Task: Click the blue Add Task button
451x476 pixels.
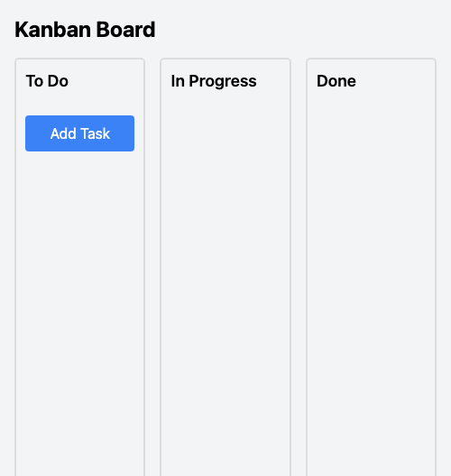Action: coord(80,133)
